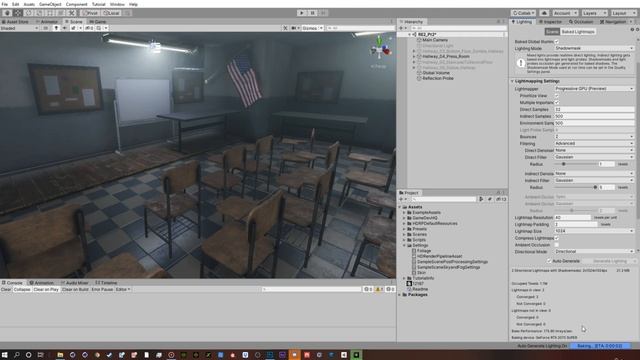Open Lightmapper Progressive GPU dropdown

(594, 89)
